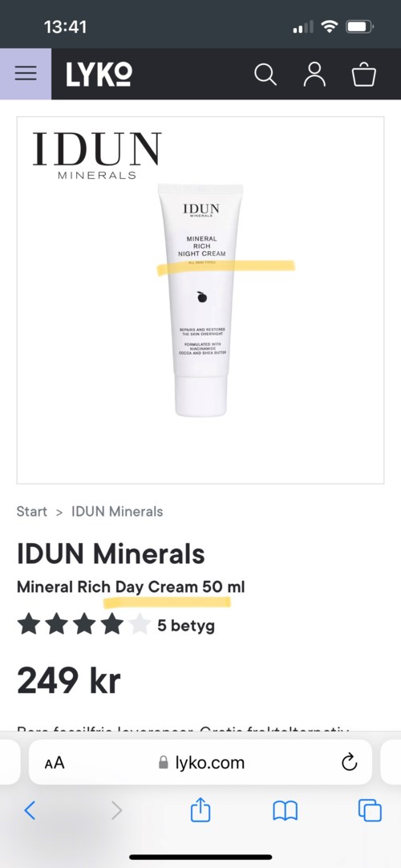Open the user account icon
Viewport: 401px width, 868px height.
pyautogui.click(x=314, y=74)
